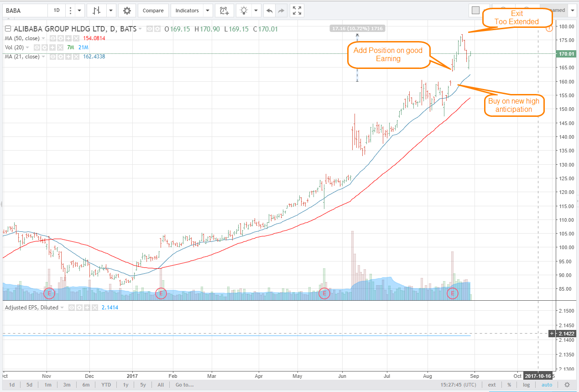The height and width of the screenshot is (392, 579).
Task: Open the Go to... date picker
Action: tap(184, 385)
